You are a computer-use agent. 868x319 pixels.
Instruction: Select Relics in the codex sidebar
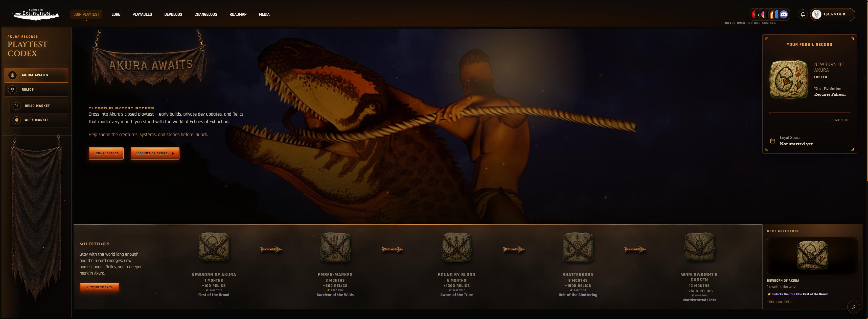36,90
